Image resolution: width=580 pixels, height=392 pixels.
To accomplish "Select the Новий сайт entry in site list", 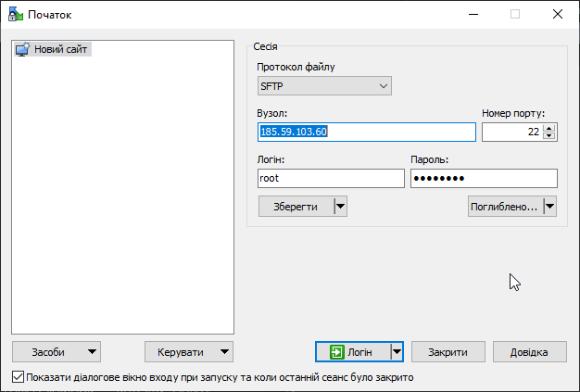I will (53, 49).
